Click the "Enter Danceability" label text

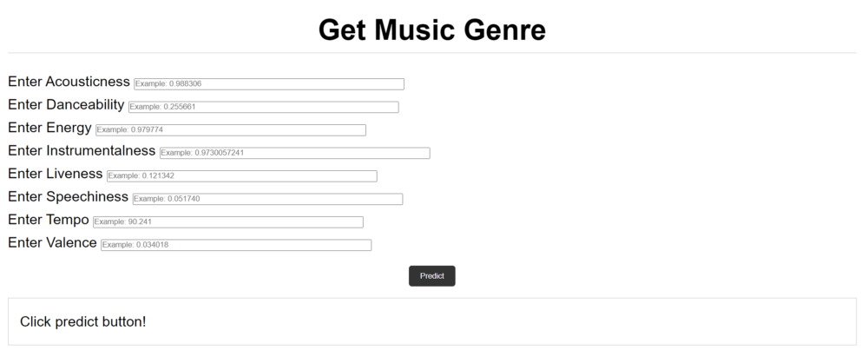[x=66, y=105]
